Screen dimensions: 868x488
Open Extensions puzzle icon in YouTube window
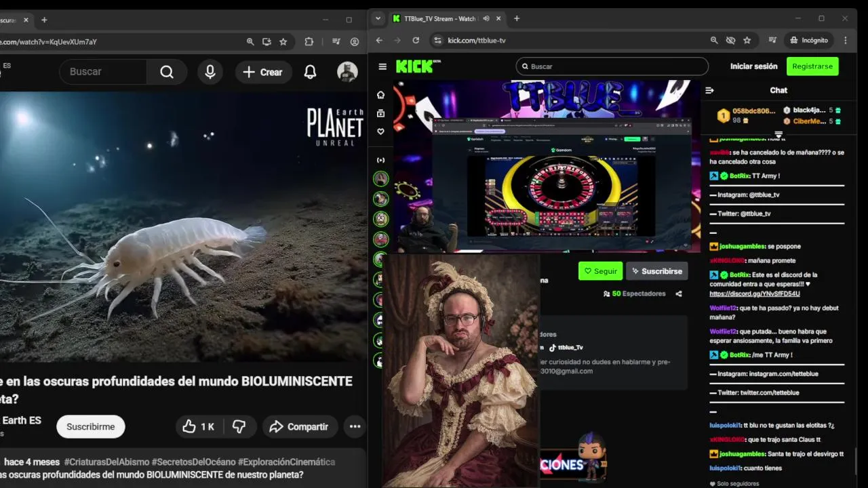click(309, 41)
